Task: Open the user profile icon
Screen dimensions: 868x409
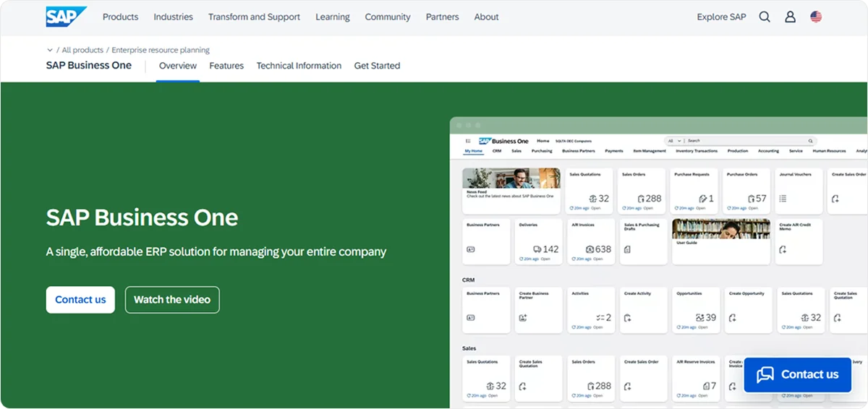Action: [791, 17]
